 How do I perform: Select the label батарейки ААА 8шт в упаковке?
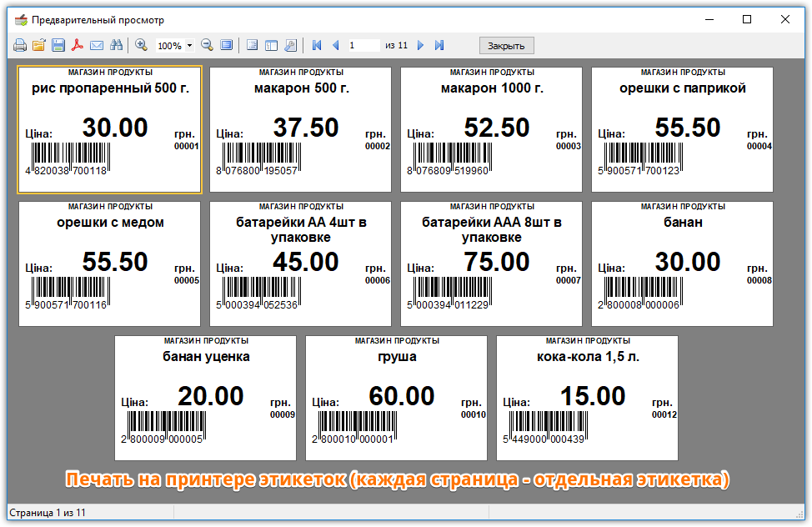pos(491,263)
